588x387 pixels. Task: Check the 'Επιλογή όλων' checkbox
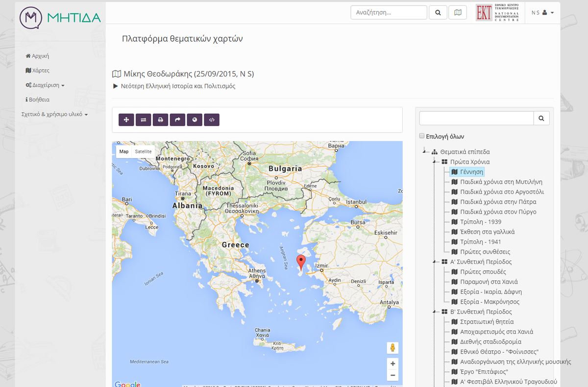click(x=422, y=136)
